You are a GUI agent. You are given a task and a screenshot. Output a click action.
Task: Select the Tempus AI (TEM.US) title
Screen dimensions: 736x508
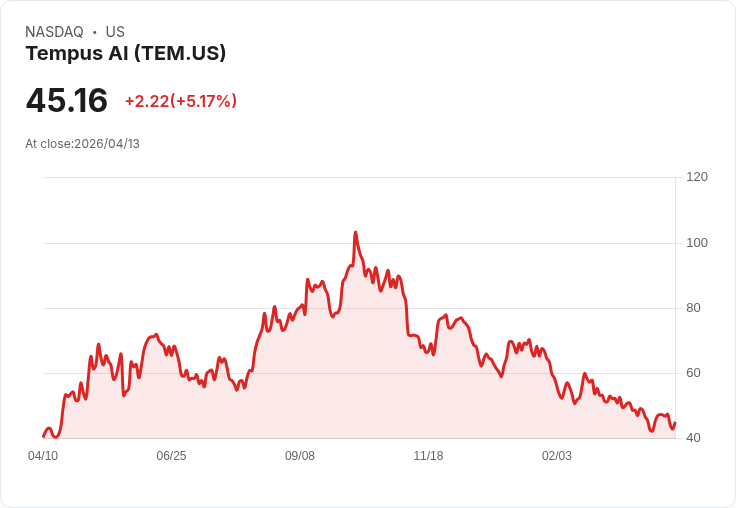126,53
